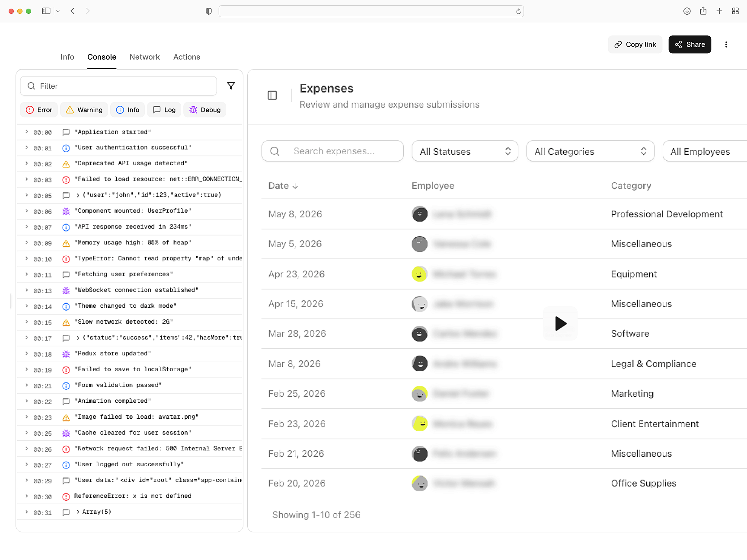The width and height of the screenshot is (747, 560).
Task: Toggle the Safari sidebar
Action: (46, 11)
